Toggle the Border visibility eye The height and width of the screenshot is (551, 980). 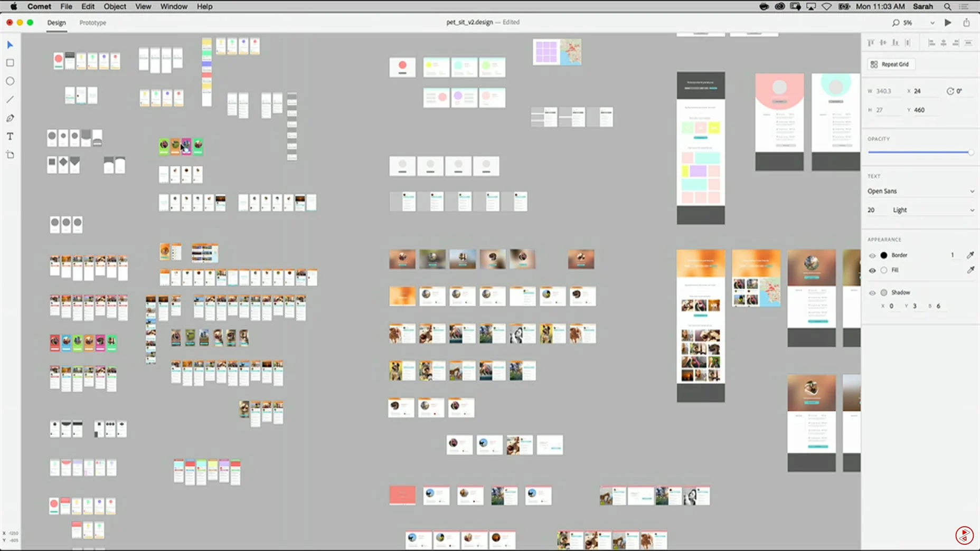[872, 255]
